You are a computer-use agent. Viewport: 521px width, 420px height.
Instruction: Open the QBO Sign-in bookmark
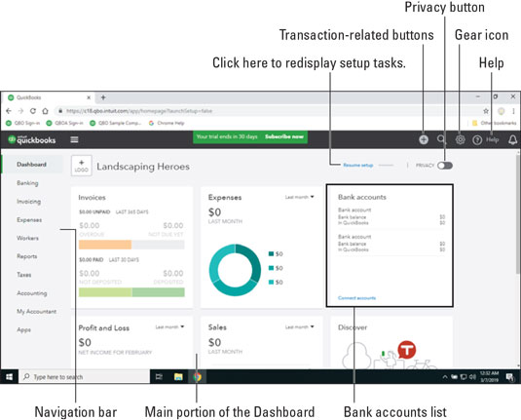pyautogui.click(x=23, y=123)
